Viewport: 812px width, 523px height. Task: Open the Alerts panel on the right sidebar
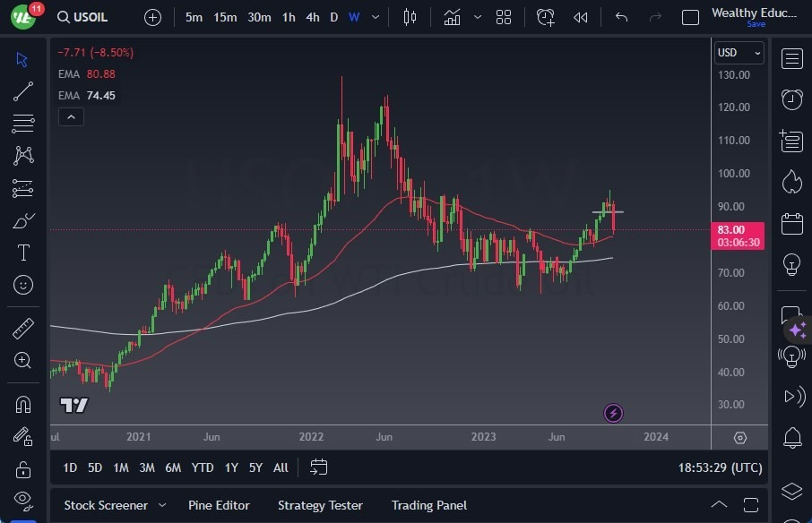click(x=792, y=99)
